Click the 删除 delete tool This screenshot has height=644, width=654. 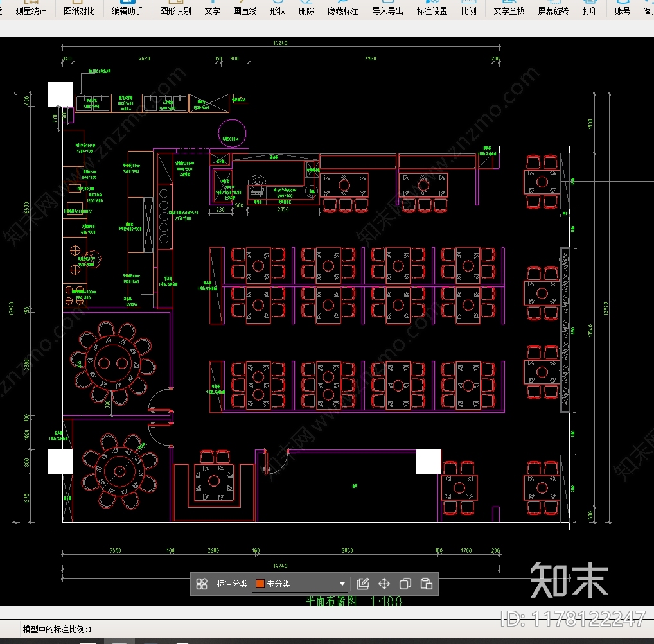(x=306, y=8)
